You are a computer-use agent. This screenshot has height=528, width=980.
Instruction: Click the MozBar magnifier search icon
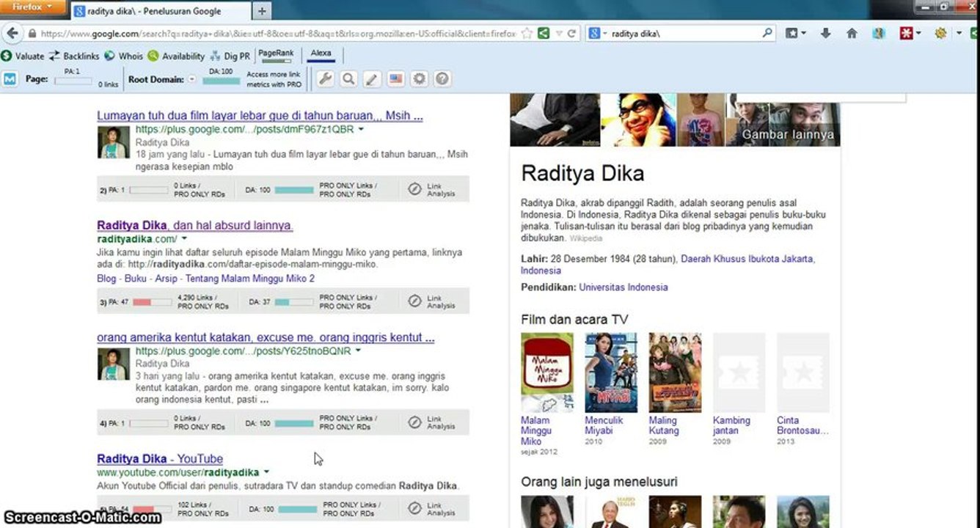(349, 79)
